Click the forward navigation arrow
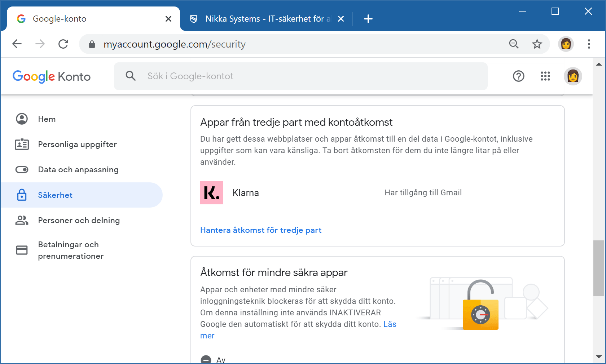Image resolution: width=606 pixels, height=364 pixels. pos(40,44)
